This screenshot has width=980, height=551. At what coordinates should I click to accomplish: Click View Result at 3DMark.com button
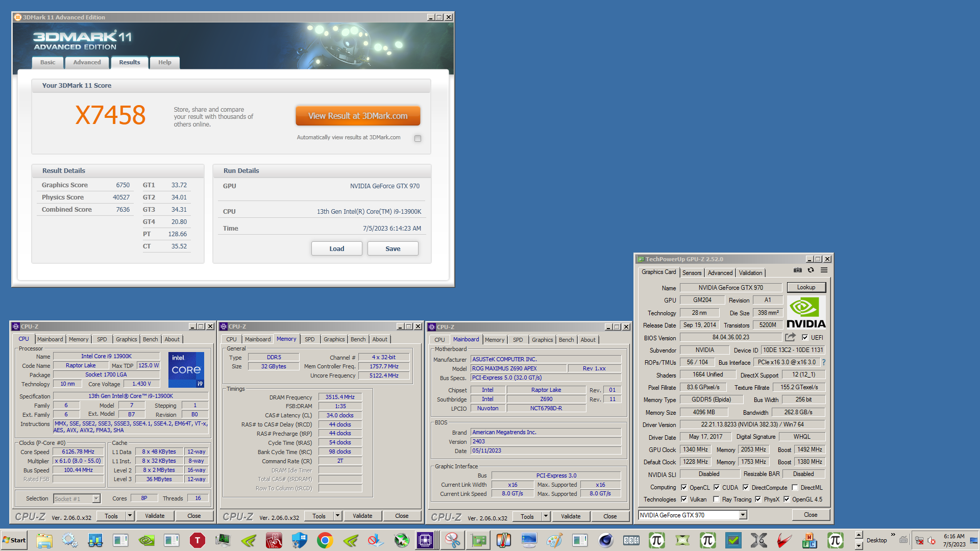(x=358, y=116)
